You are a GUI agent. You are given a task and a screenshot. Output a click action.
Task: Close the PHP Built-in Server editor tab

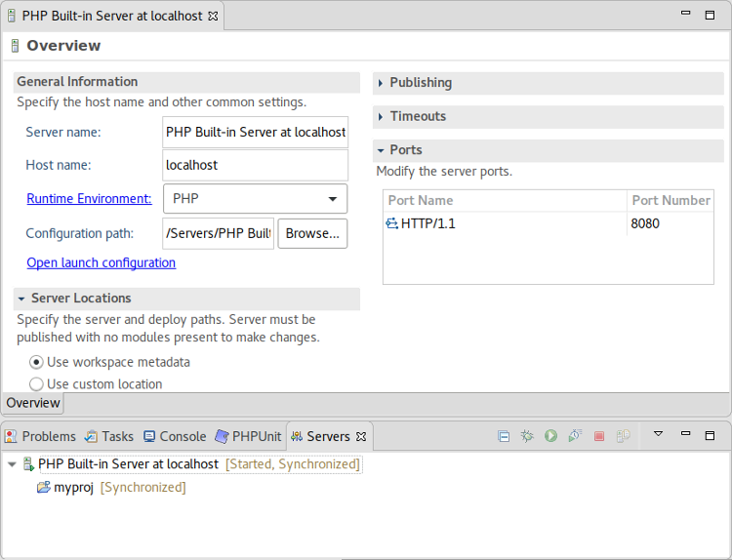[x=213, y=17]
